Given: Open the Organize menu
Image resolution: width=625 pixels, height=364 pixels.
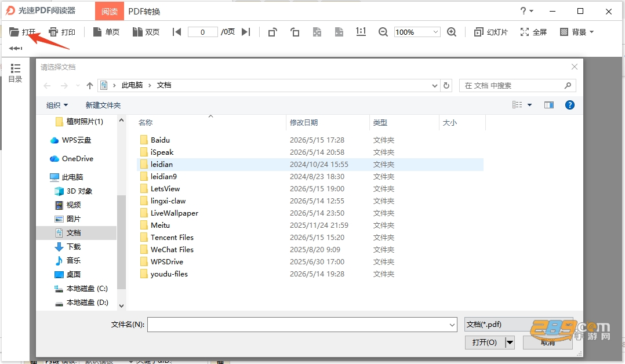Looking at the screenshot, I should (57, 105).
